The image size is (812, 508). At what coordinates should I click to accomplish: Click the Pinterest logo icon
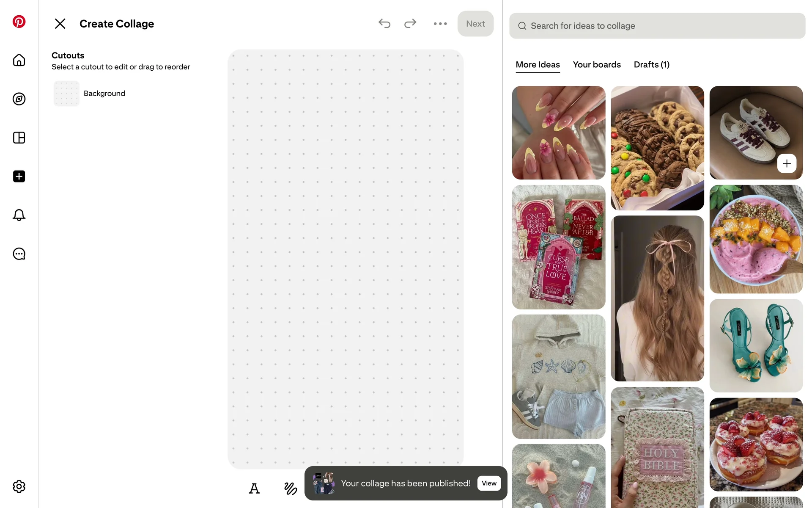coord(19,22)
